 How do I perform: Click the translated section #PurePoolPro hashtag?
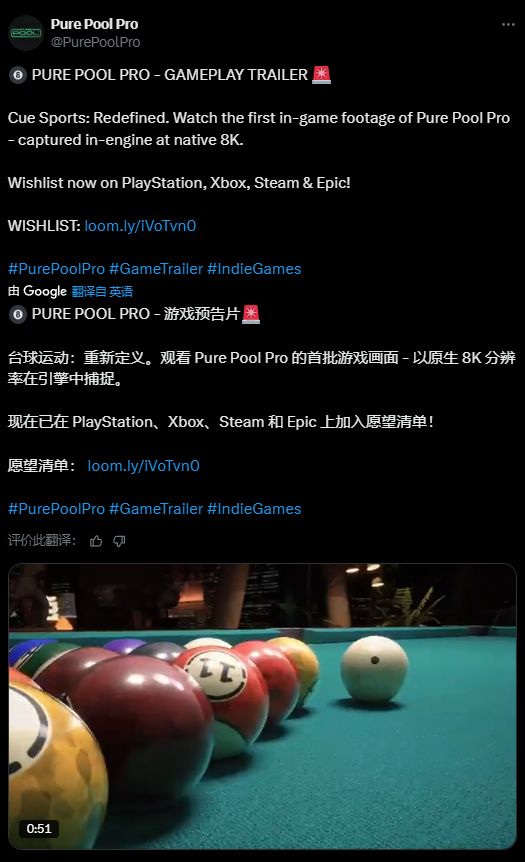click(x=56, y=509)
